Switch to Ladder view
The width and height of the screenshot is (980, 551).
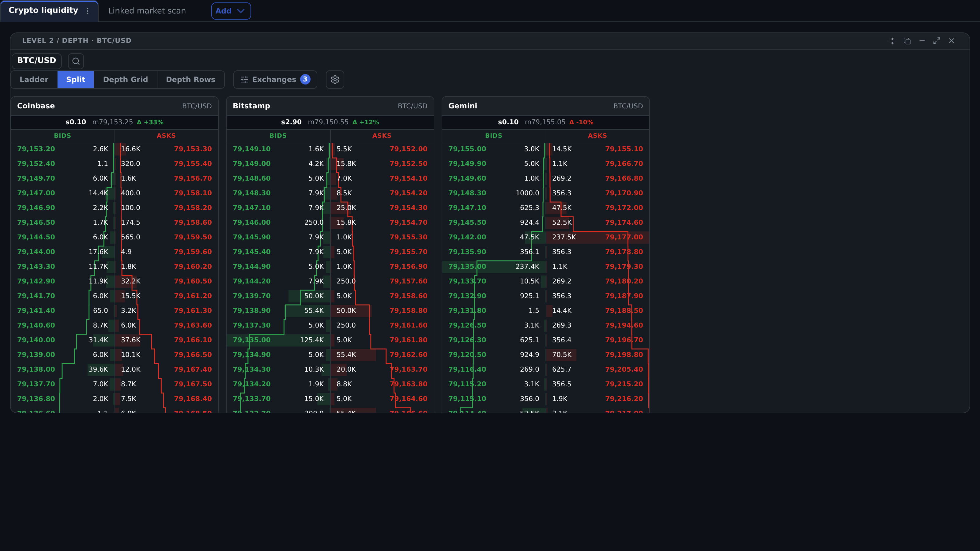point(34,80)
